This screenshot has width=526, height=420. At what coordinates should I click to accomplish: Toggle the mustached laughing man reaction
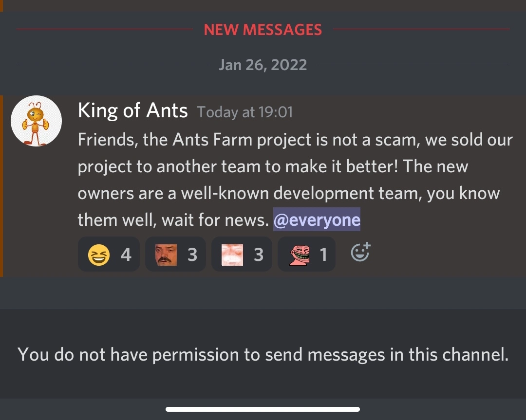coord(175,254)
